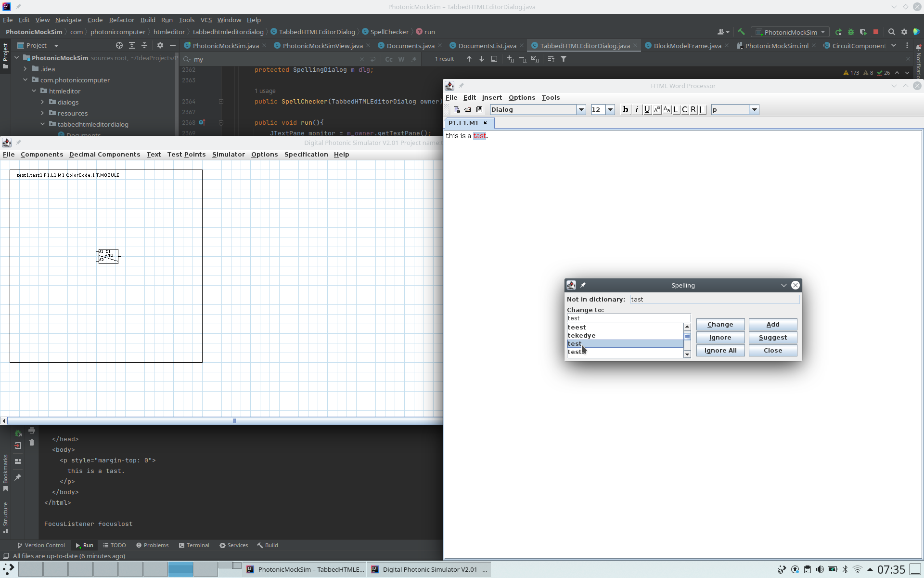Click the green Debug bug icon
The width and height of the screenshot is (924, 578).
tap(851, 32)
